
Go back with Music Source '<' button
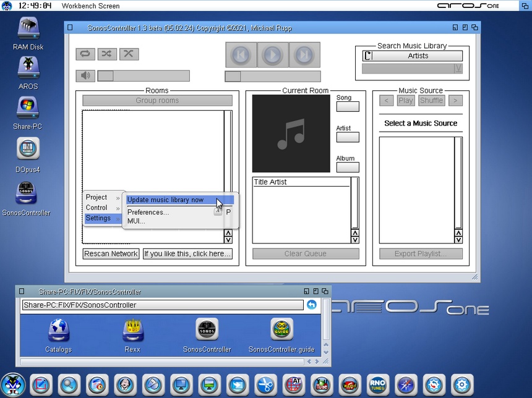(387, 100)
